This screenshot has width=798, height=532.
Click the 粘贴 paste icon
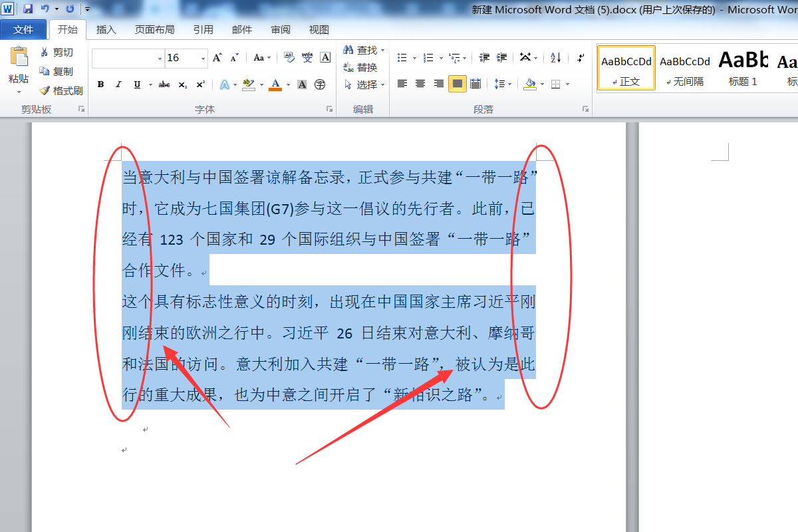(x=19, y=57)
